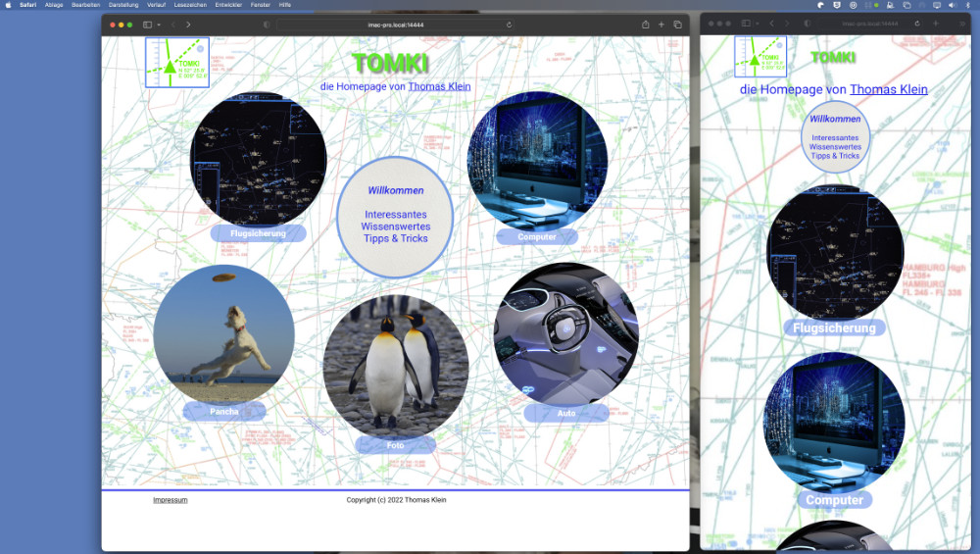Reload the page in the main Safari window
The width and height of the screenshot is (980, 554).
tap(509, 25)
